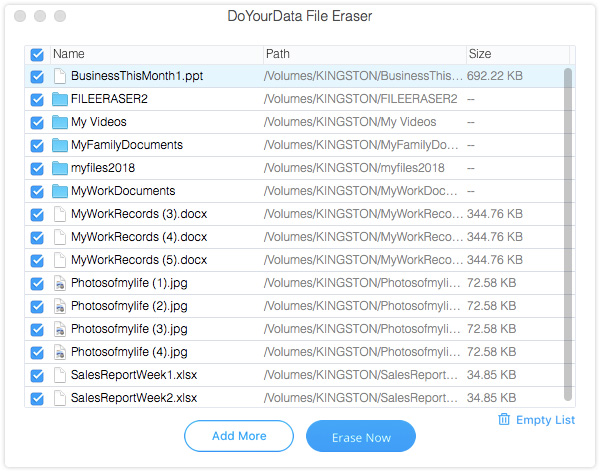Click the file list vertical scrollbar
The height and width of the screenshot is (472, 600).
(568, 234)
